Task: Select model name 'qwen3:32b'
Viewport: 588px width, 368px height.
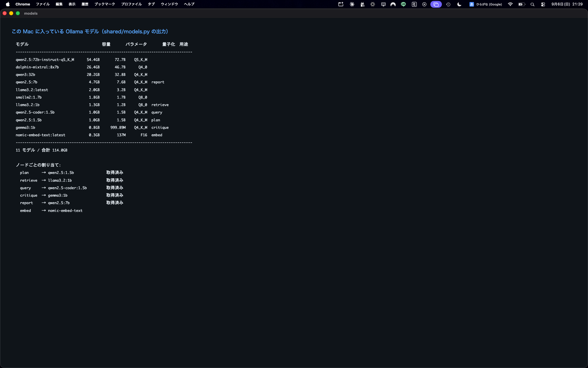Action: tap(26, 75)
